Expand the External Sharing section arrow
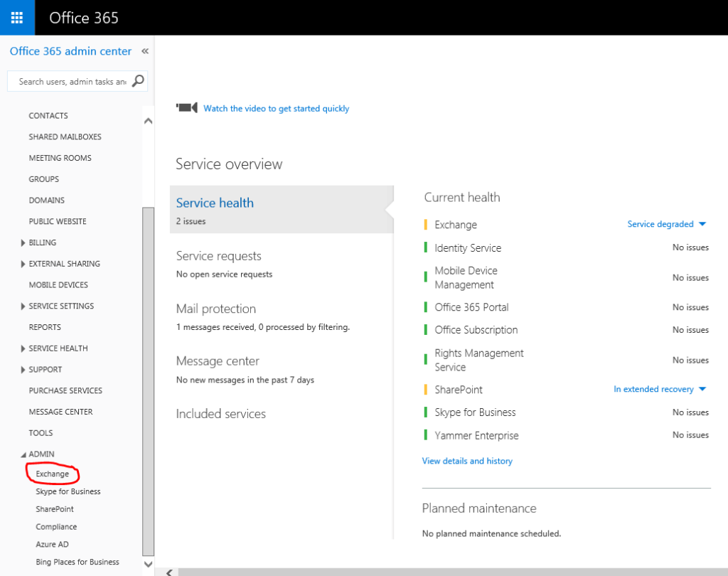 23,264
